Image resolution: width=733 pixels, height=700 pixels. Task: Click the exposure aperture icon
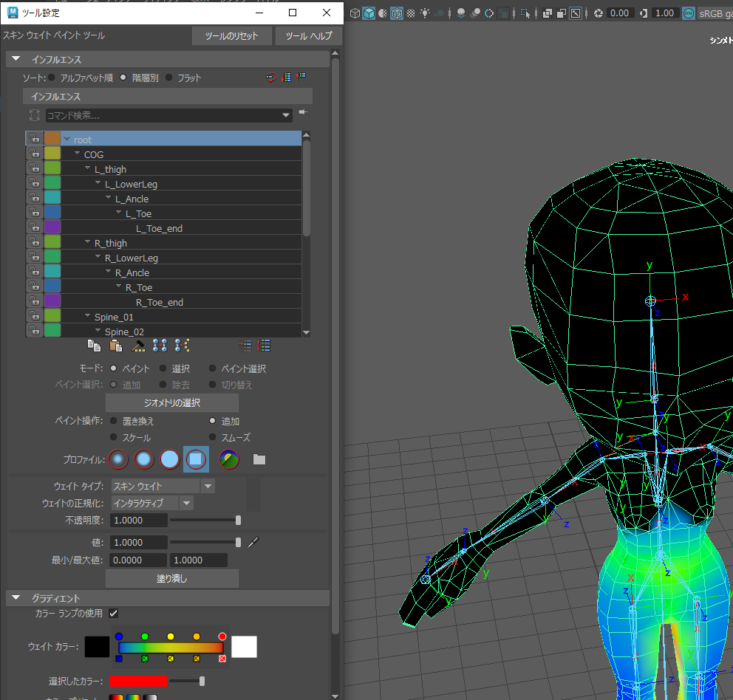[599, 13]
